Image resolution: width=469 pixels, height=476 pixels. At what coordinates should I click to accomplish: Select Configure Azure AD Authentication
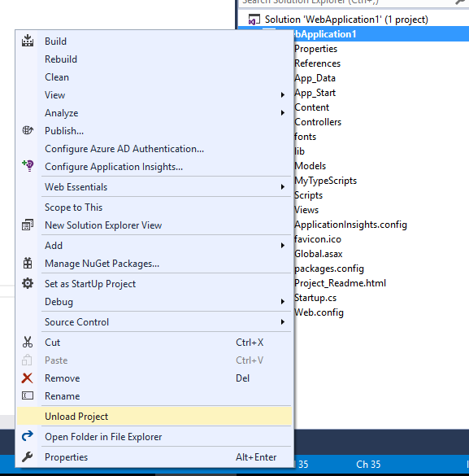point(154,148)
